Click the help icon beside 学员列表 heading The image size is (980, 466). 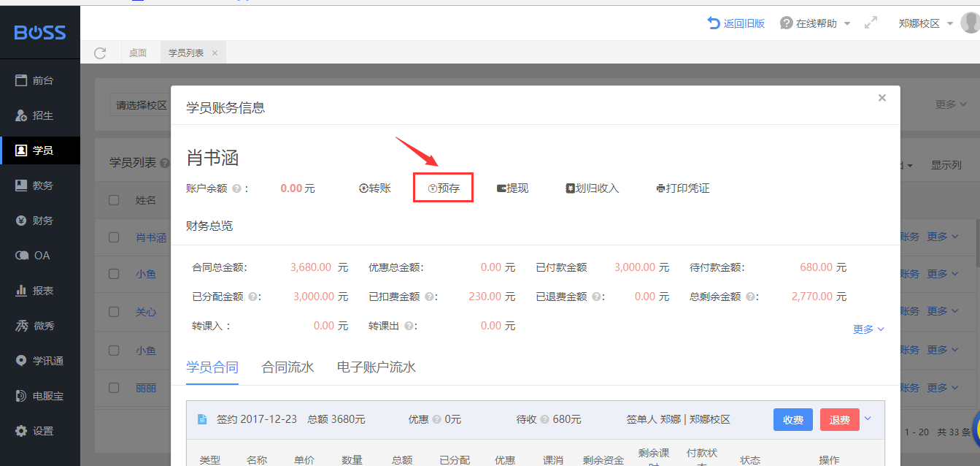tap(165, 163)
